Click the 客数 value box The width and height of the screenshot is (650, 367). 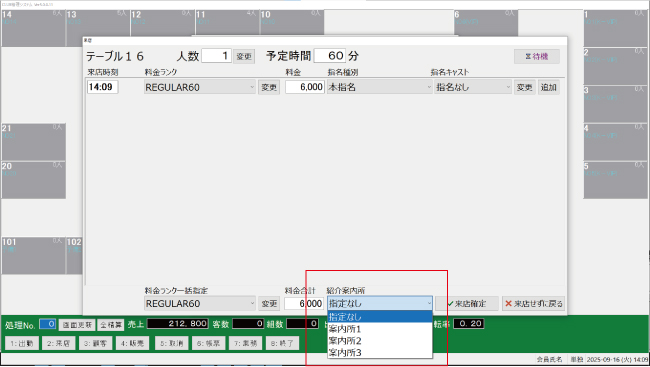coord(248,323)
